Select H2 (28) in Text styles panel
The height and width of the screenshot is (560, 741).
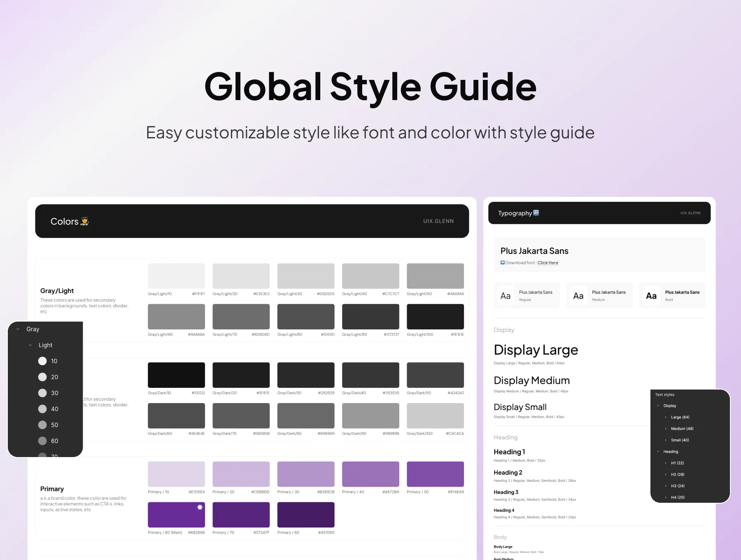tap(678, 475)
